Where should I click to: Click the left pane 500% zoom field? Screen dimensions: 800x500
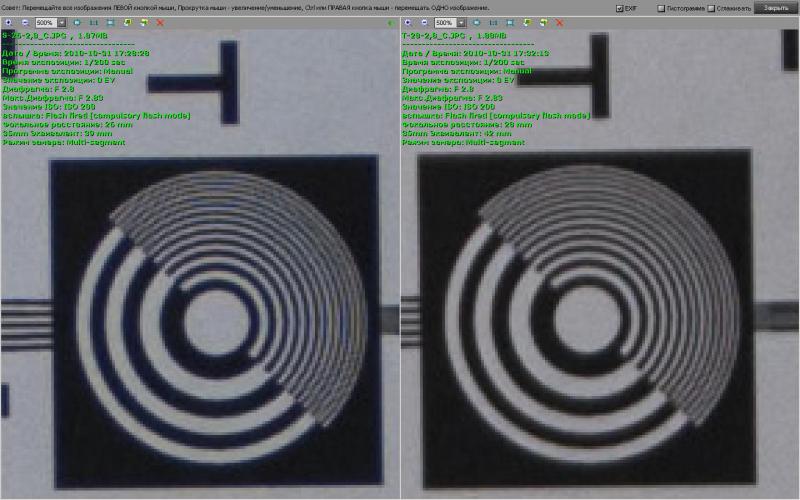point(46,23)
